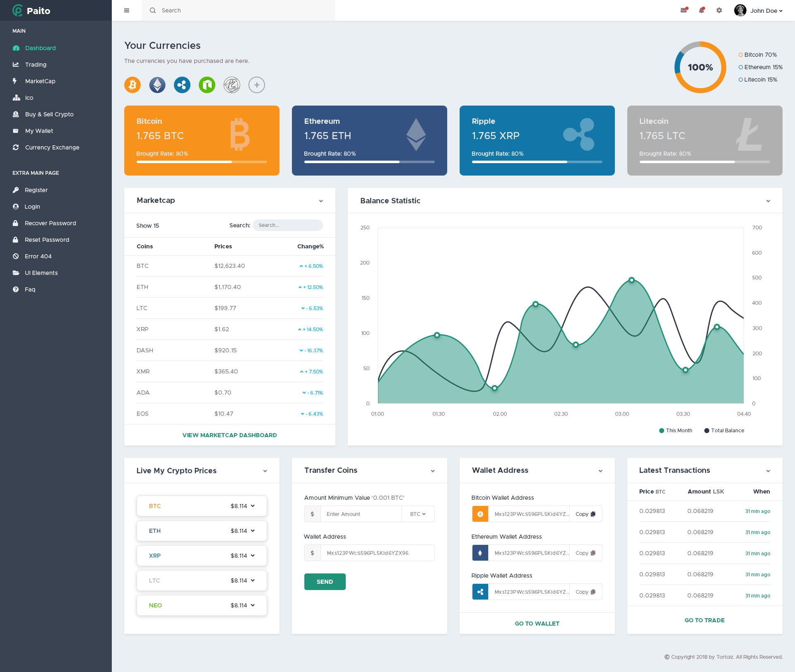Toggle the This Month legend in Balance Statistic
Image resolution: width=795 pixels, height=672 pixels.
[675, 431]
